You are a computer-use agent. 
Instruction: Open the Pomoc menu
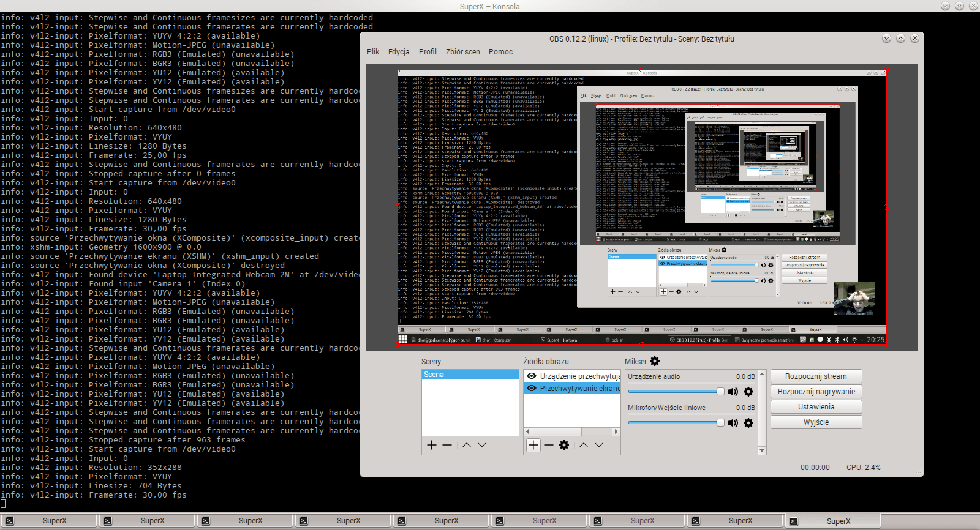coord(500,52)
